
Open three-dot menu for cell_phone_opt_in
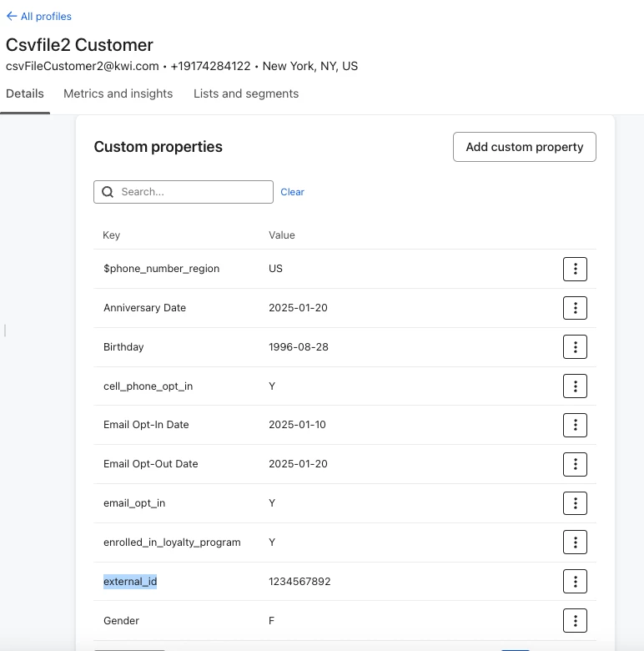[575, 386]
